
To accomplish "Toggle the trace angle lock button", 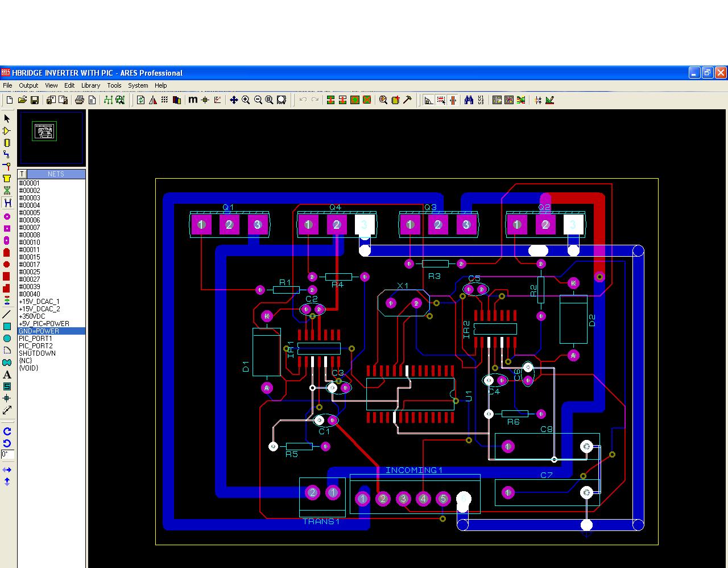I will click(x=428, y=100).
